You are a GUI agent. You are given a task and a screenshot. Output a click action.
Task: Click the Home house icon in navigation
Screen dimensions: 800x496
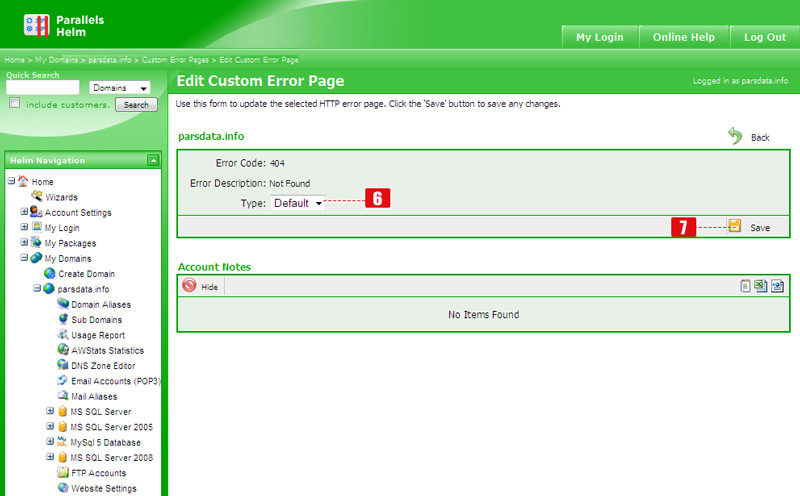23,181
